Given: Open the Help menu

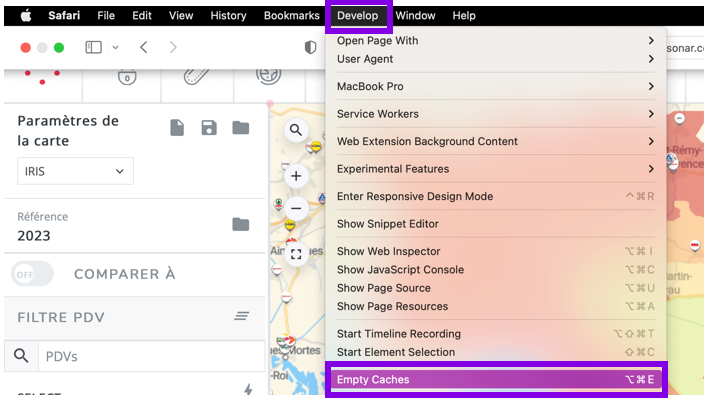Looking at the screenshot, I should pos(464,16).
